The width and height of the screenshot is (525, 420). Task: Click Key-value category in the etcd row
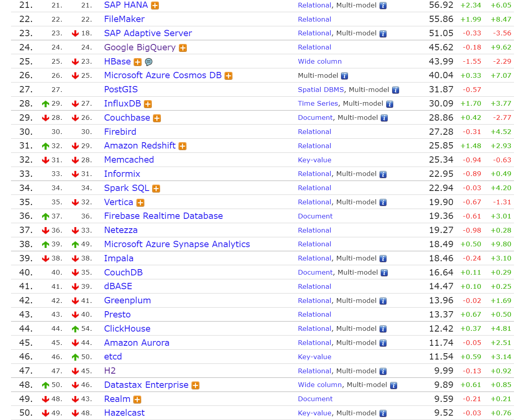315,357
